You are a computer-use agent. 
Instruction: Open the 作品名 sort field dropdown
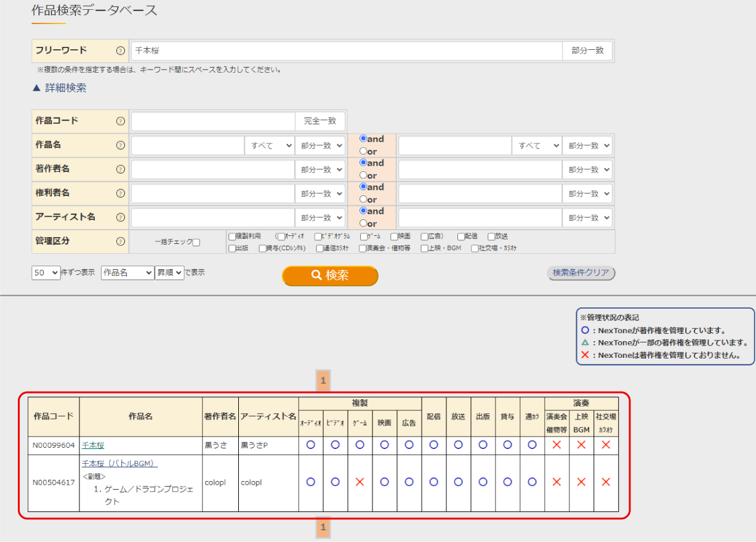tap(127, 272)
